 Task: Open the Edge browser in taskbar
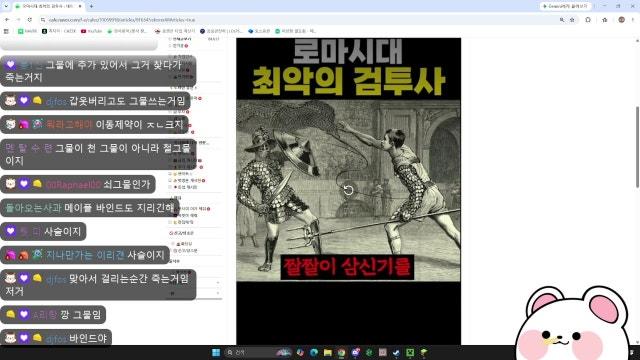click(x=314, y=352)
